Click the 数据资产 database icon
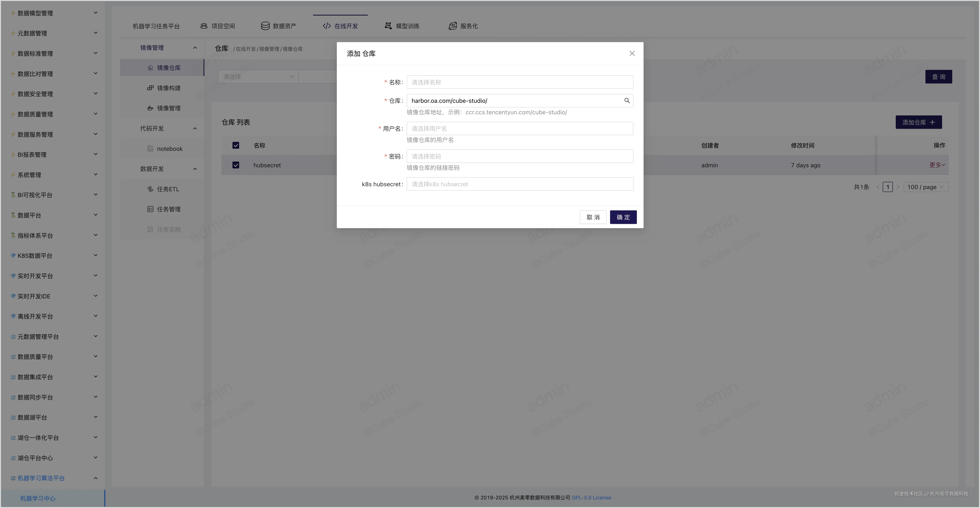The height and width of the screenshot is (508, 980). [x=265, y=25]
